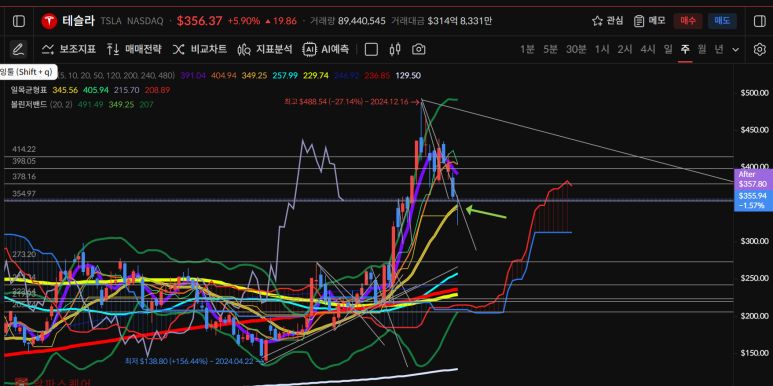Open AI예측 AI prediction
Image resolution: width=773 pixels, height=386 pixels.
pyautogui.click(x=326, y=49)
